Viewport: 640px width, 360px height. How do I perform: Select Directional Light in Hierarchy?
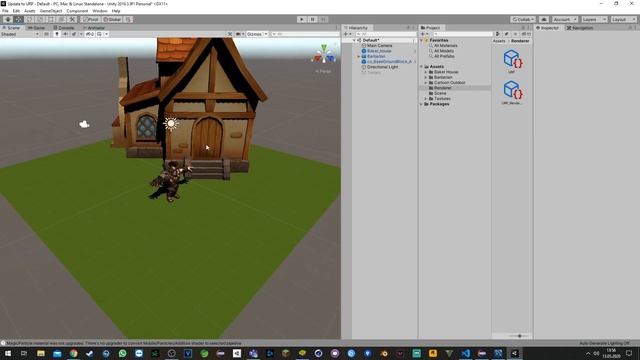382,67
